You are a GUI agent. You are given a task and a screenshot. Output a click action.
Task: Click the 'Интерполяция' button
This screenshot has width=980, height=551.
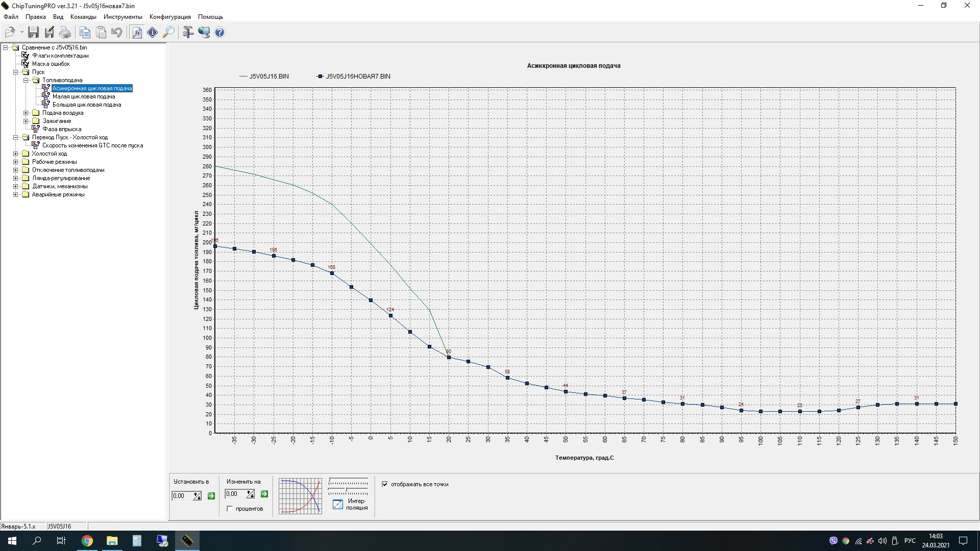pyautogui.click(x=338, y=504)
